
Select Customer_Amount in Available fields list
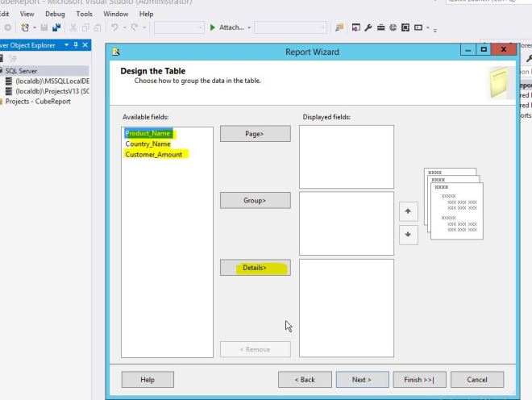154,154
